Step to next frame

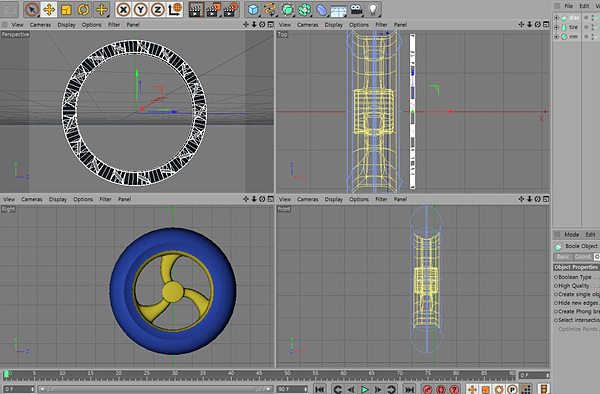tap(378, 389)
